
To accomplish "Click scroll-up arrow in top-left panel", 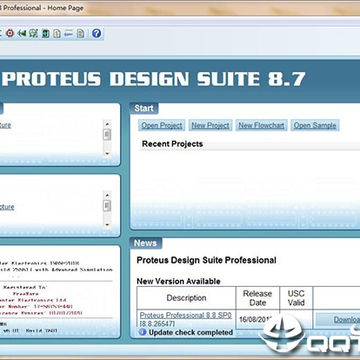I will [107, 124].
